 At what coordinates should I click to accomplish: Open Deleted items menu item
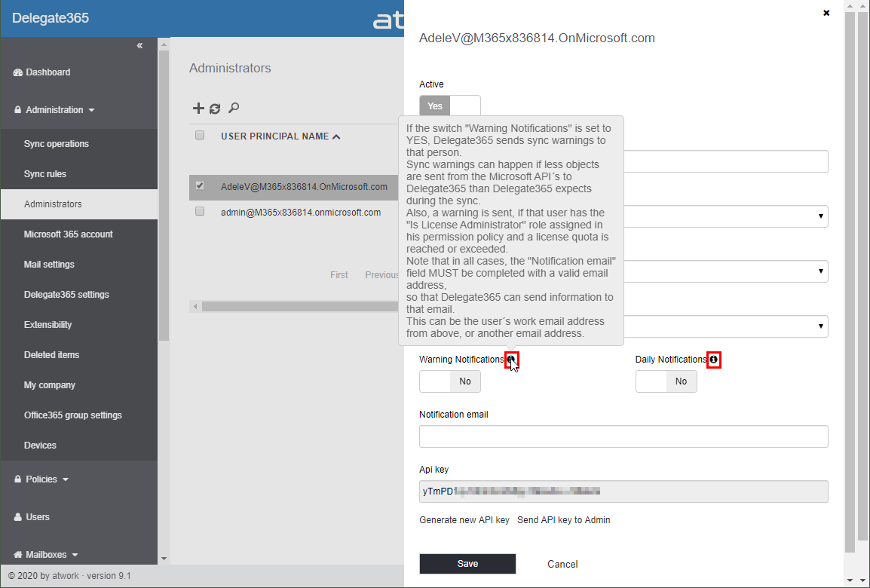[79, 355]
